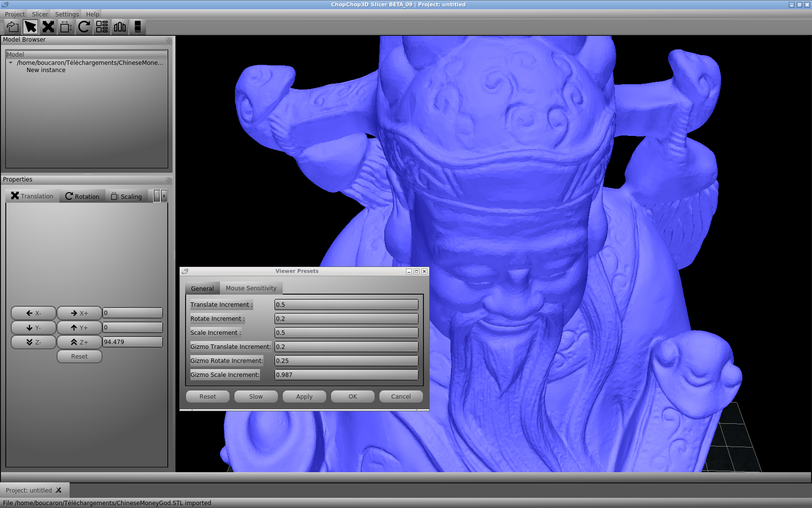Activate the rotate tool in the toolbar

[x=84, y=27]
